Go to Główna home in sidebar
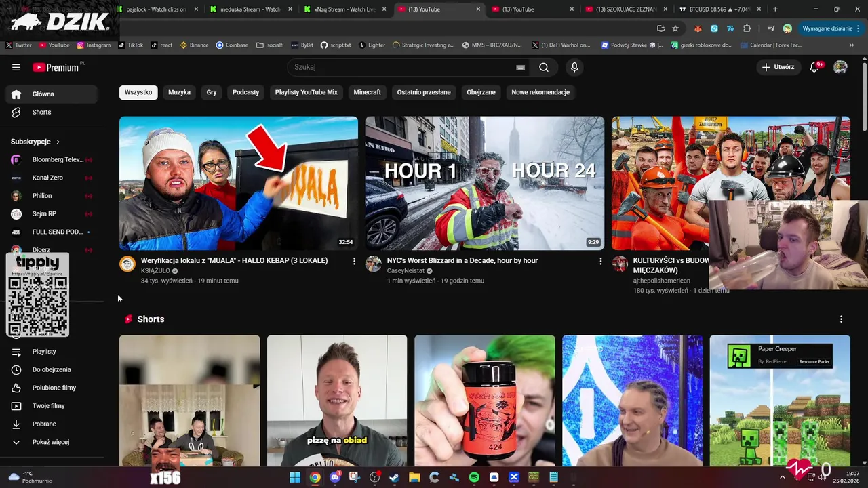This screenshot has height=488, width=868. pyautogui.click(x=52, y=94)
